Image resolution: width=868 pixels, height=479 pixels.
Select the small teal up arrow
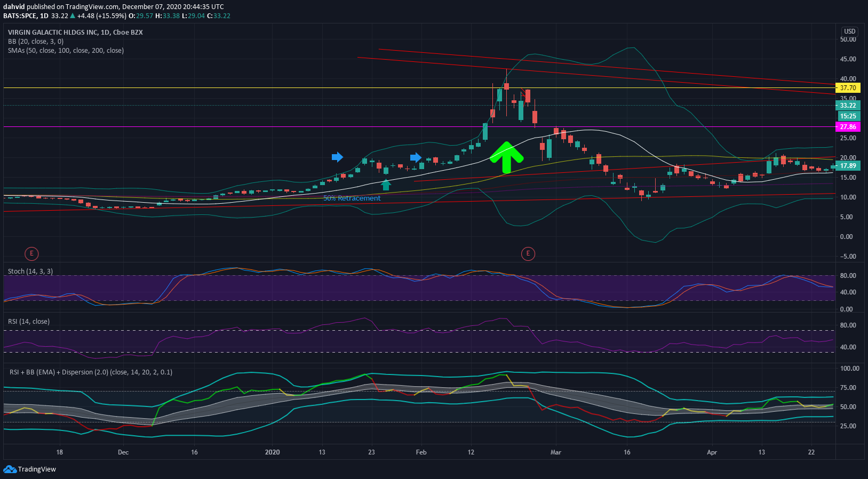point(386,185)
